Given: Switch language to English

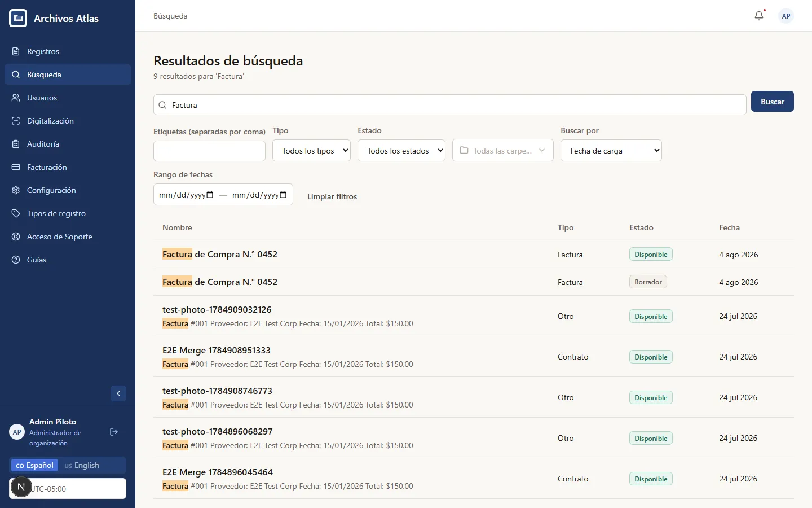Looking at the screenshot, I should click(82, 465).
